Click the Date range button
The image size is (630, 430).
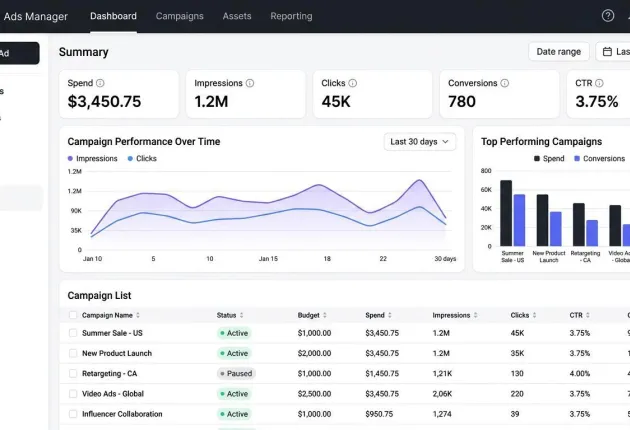point(558,52)
